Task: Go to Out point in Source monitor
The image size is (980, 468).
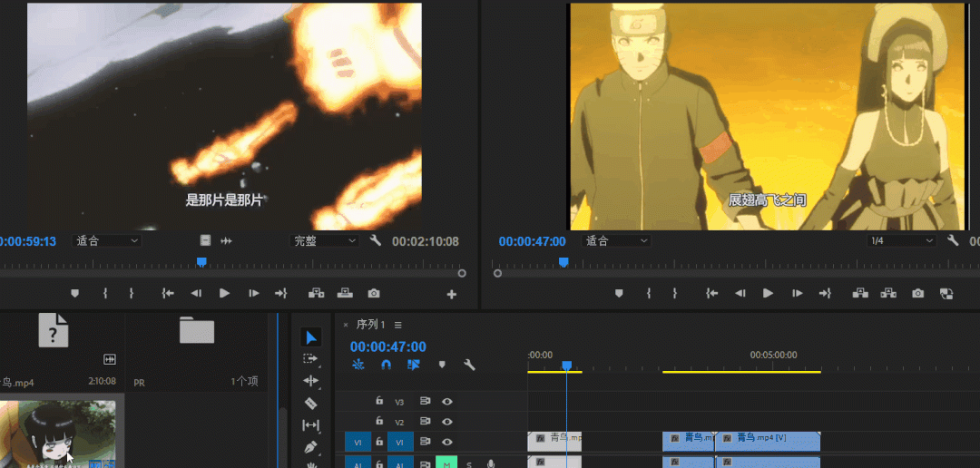Action: 280,293
